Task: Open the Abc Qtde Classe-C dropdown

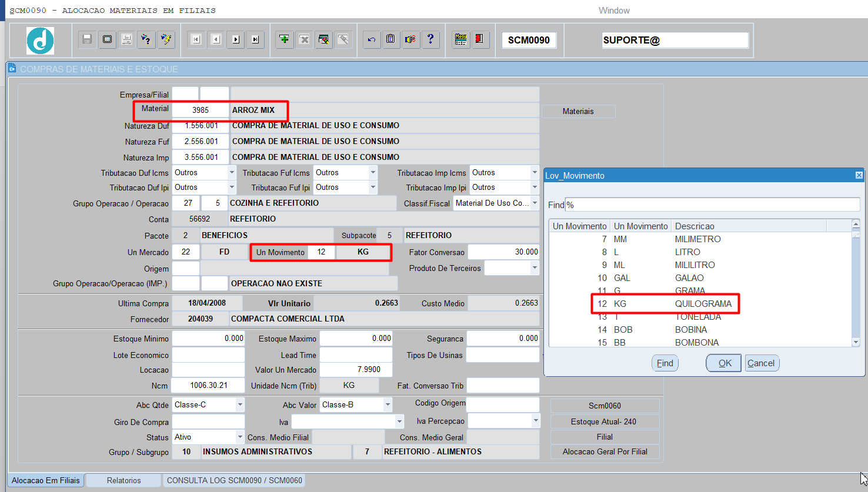Action: click(x=240, y=404)
